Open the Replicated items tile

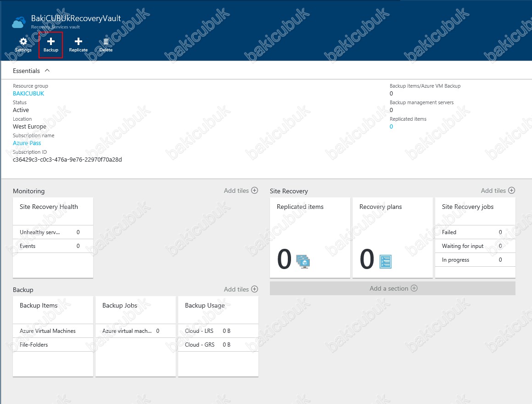[310, 237]
